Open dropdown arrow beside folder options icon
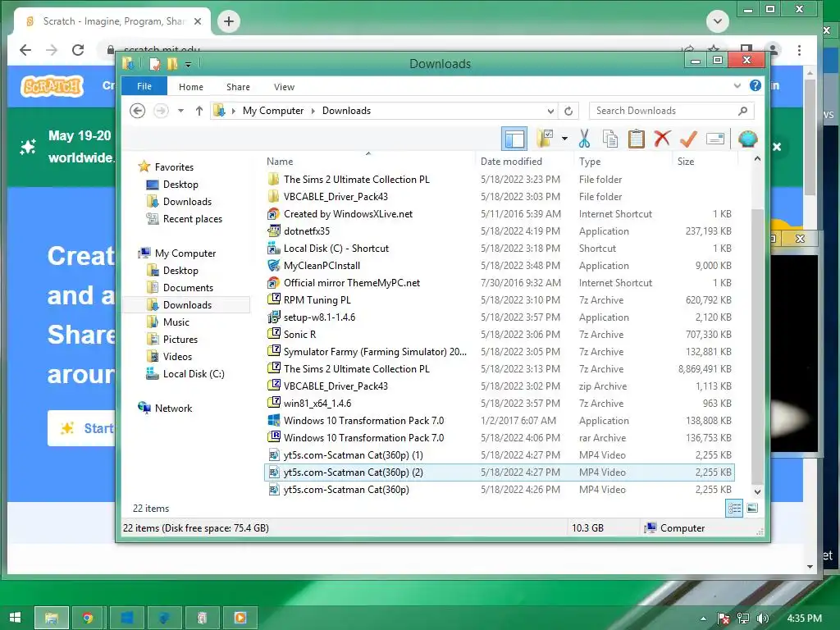 tap(564, 139)
